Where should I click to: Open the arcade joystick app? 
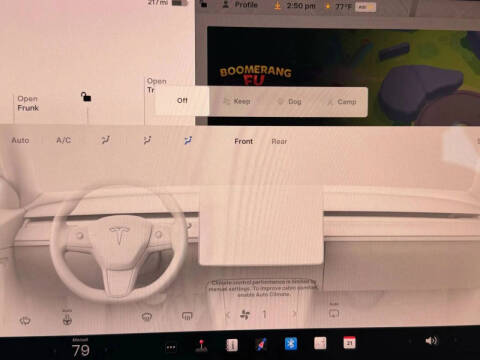tap(201, 346)
